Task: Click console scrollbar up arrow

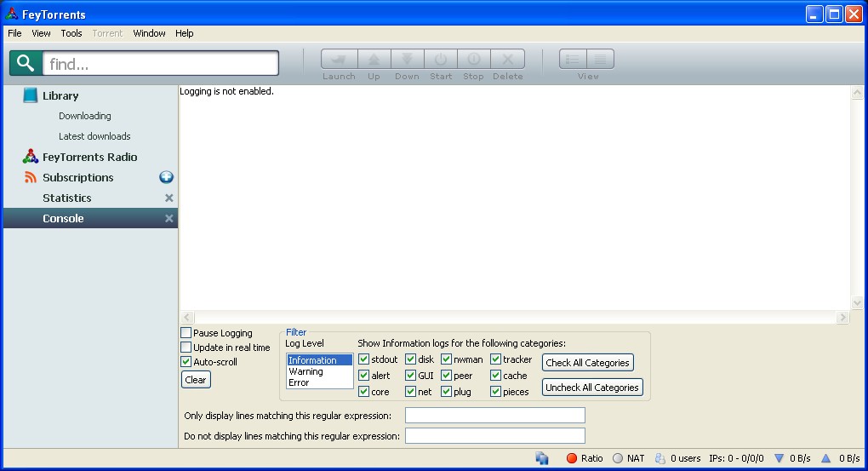Action: (857, 93)
